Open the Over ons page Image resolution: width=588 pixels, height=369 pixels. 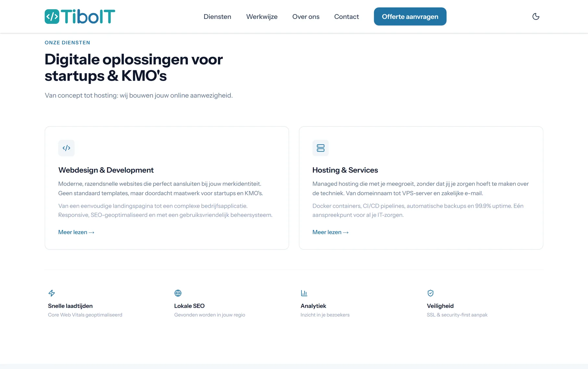point(306,17)
